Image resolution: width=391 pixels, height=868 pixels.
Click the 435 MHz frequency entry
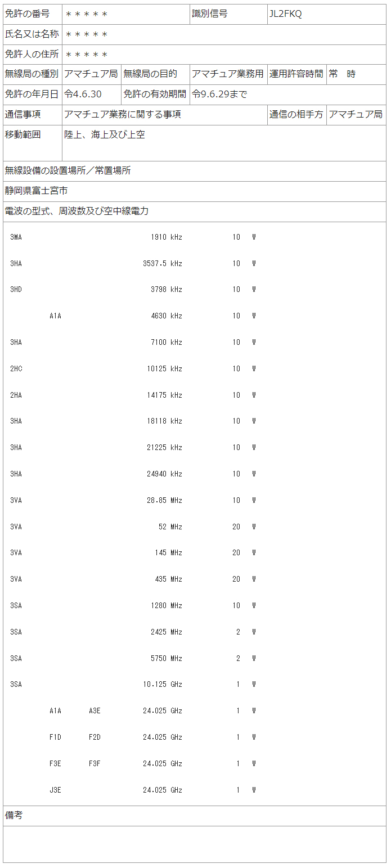point(169,579)
